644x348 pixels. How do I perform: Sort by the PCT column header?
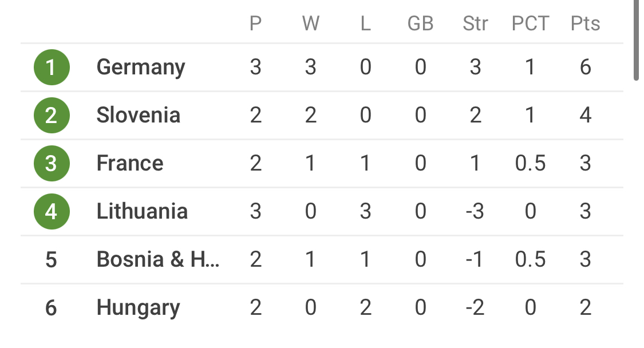[530, 24]
